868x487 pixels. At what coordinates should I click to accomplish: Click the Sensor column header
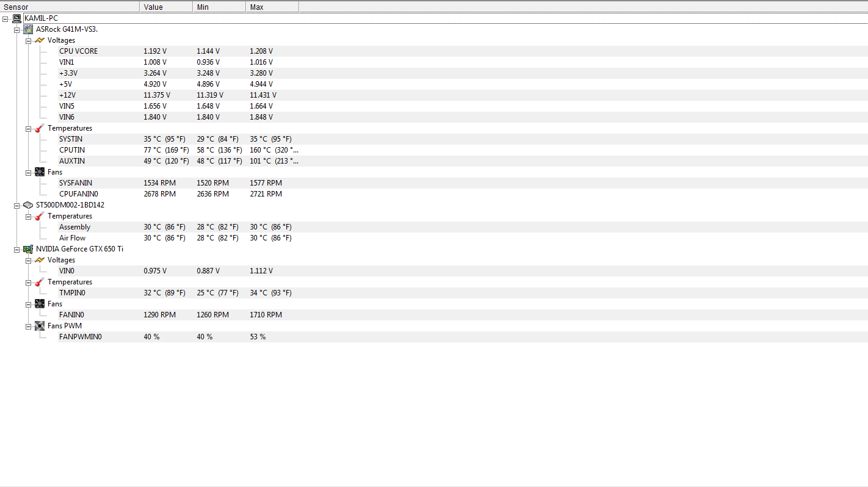[70, 7]
